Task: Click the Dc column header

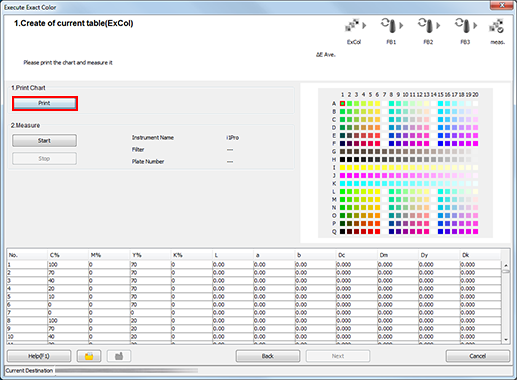Action: (357, 255)
